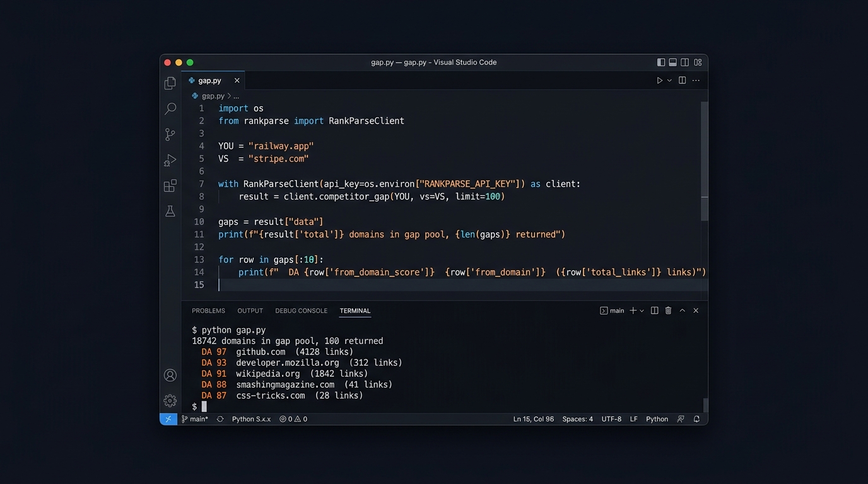Create a new terminal with plus icon
This screenshot has height=484, width=868.
coord(633,311)
